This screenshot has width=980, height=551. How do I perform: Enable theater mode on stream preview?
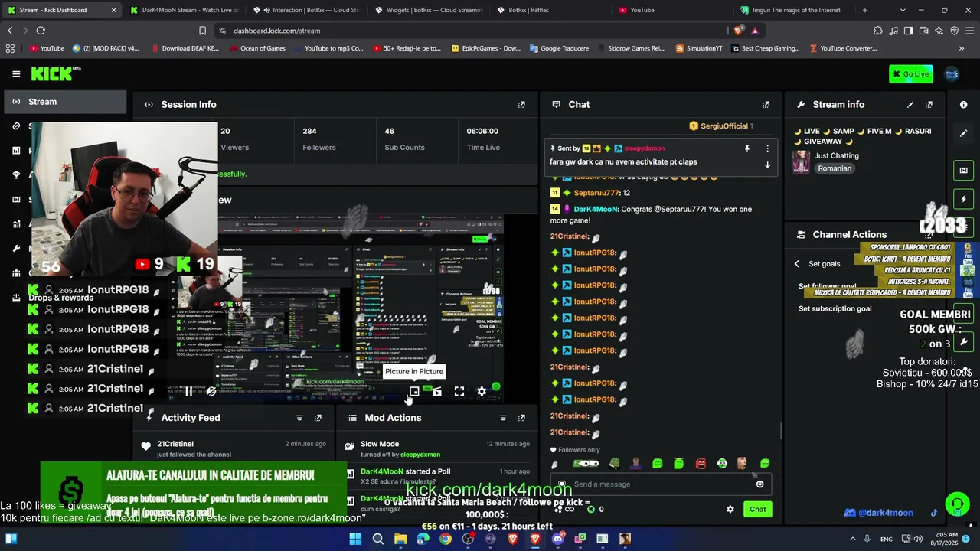point(436,392)
